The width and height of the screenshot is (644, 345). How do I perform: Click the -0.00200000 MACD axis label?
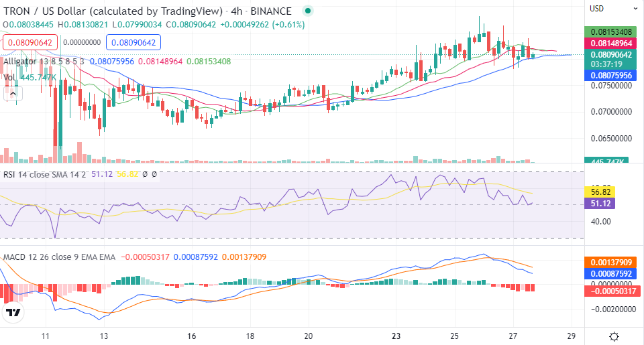point(612,309)
